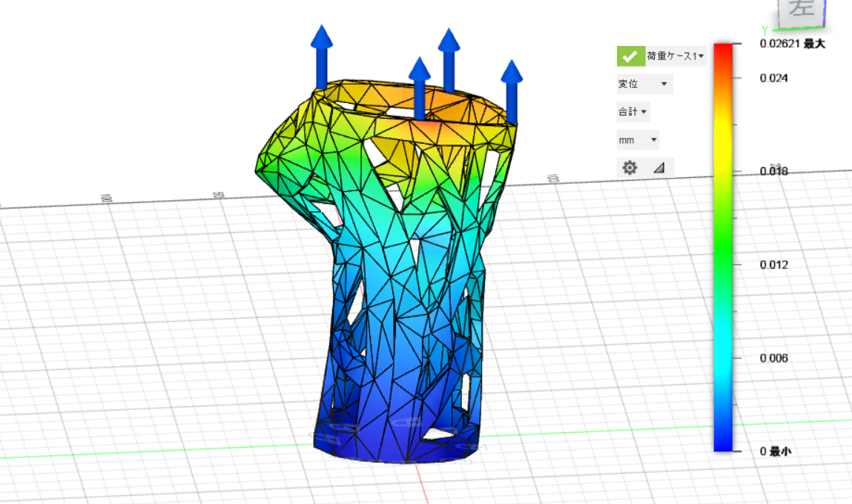Select the leftmost blue load arrow

pos(322,57)
